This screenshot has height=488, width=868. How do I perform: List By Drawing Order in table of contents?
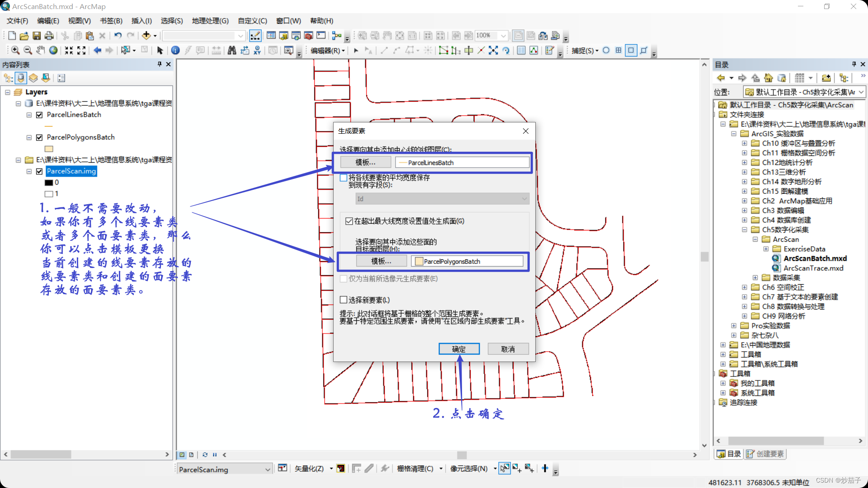pyautogui.click(x=8, y=78)
